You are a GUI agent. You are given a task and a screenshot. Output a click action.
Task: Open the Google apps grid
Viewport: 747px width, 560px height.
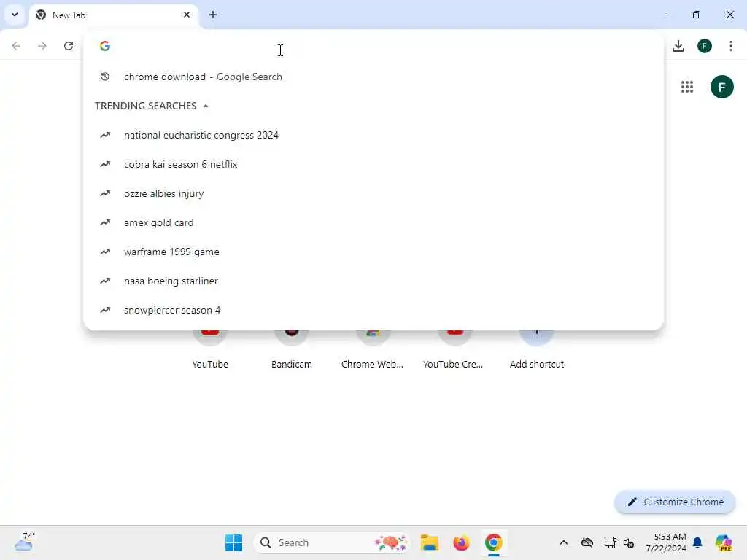[x=687, y=87]
